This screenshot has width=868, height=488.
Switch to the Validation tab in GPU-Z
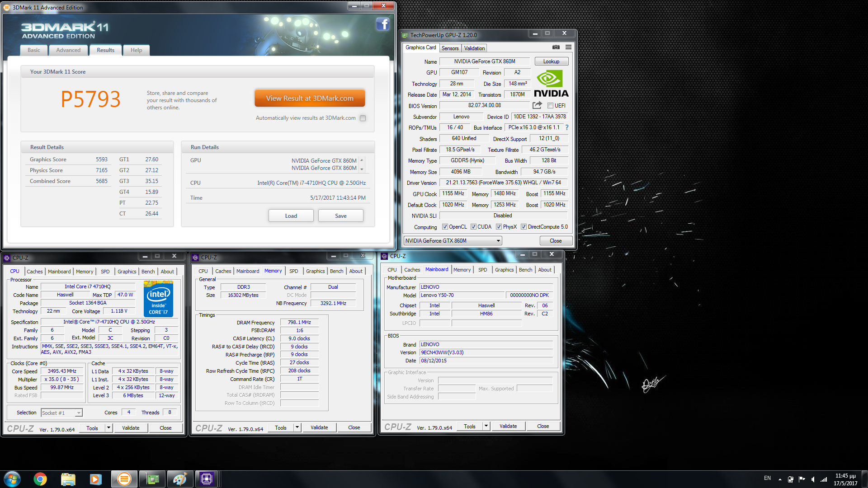click(474, 48)
